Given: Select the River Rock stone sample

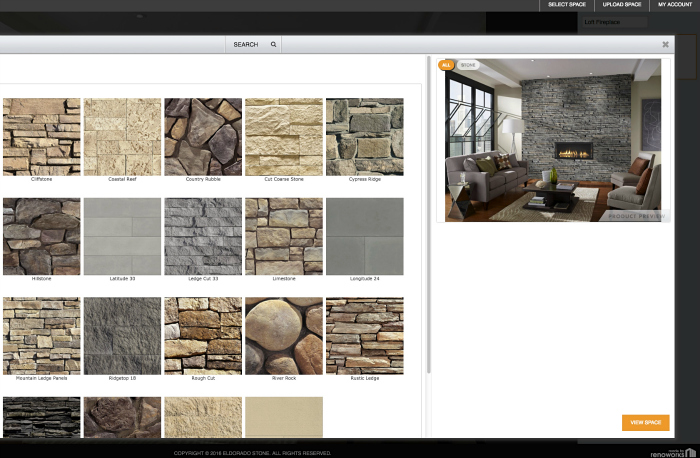Looking at the screenshot, I should pos(284,336).
